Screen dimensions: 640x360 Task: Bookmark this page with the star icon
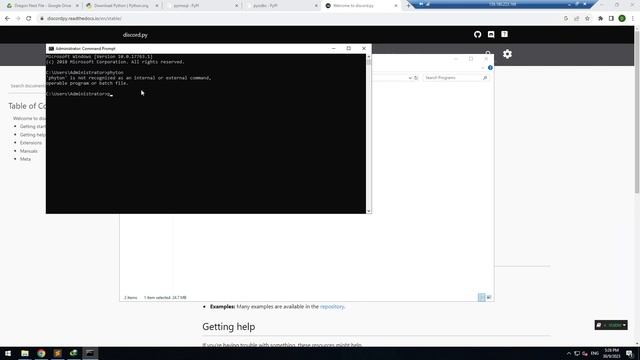[587, 18]
